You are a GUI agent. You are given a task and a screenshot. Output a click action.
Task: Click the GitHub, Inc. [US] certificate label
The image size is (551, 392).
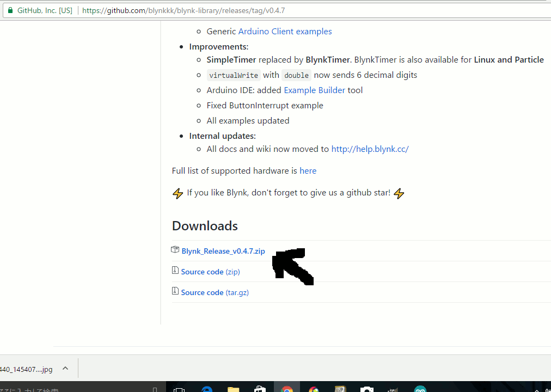pos(45,10)
